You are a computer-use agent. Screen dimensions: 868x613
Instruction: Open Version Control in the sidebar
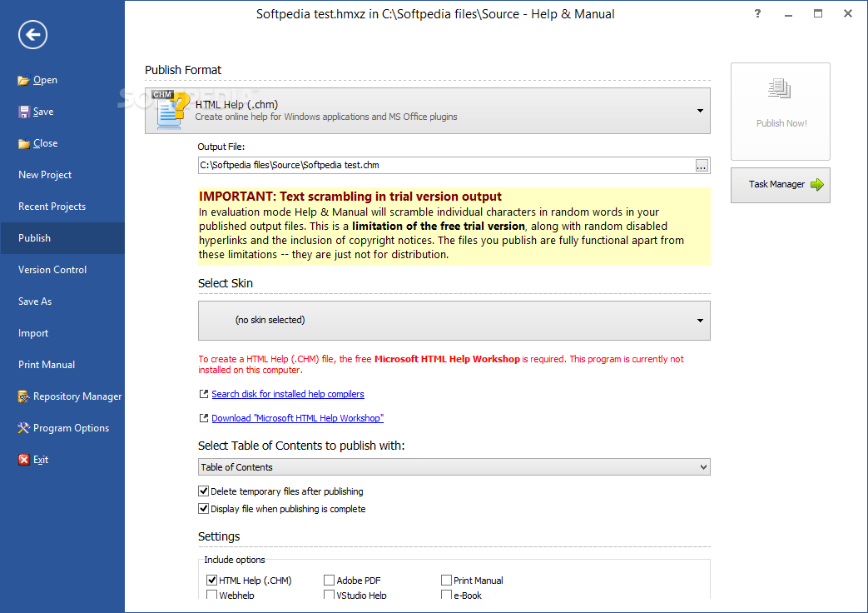(62, 270)
